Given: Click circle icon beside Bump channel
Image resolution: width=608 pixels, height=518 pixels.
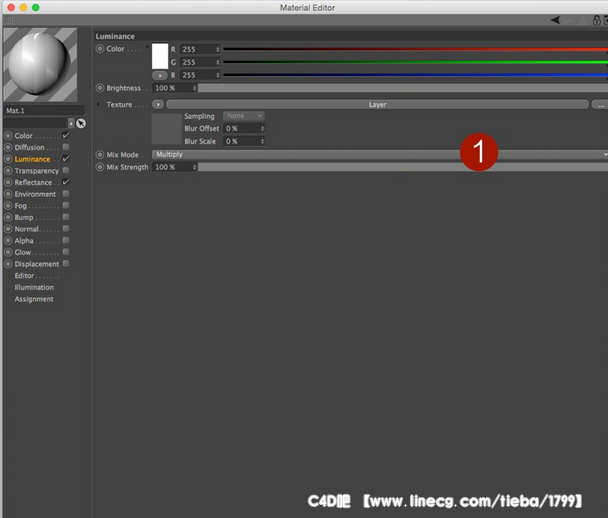Looking at the screenshot, I should tap(8, 217).
